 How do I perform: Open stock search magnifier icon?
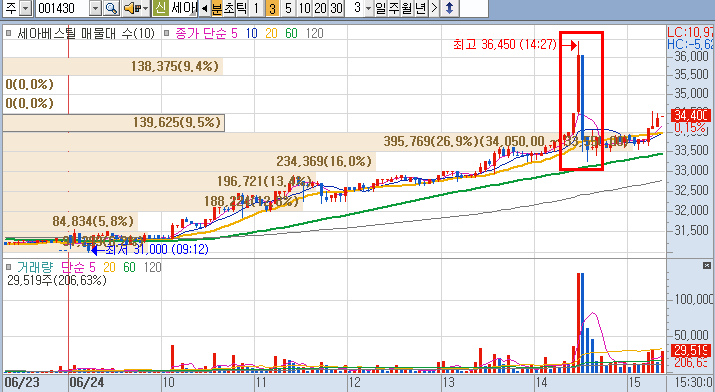pos(111,8)
